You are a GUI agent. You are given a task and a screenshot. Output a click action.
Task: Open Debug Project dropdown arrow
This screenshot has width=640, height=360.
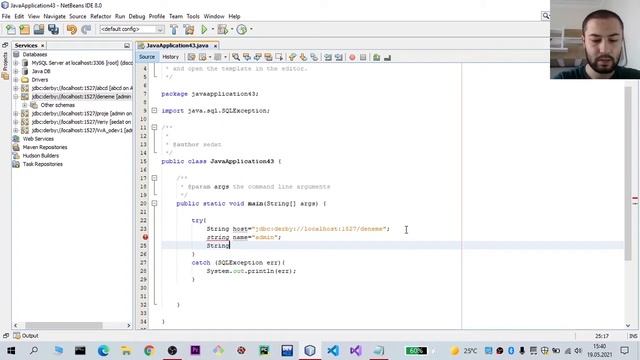point(232,29)
